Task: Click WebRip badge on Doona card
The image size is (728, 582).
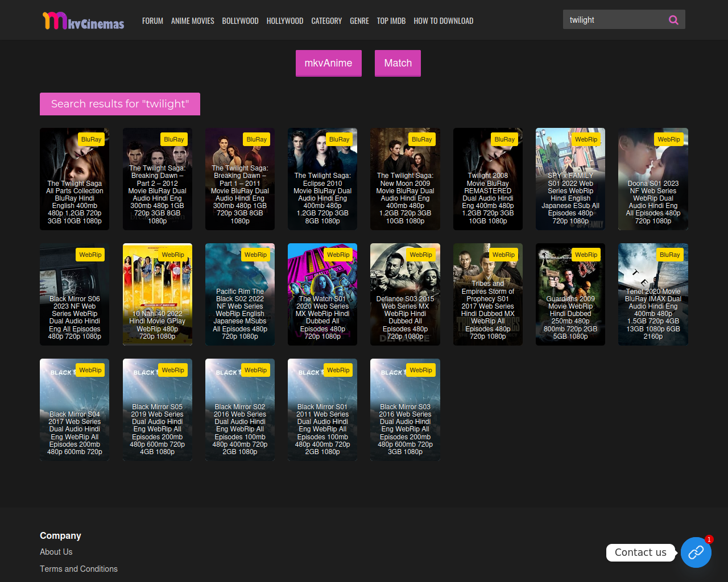Action: coord(669,139)
